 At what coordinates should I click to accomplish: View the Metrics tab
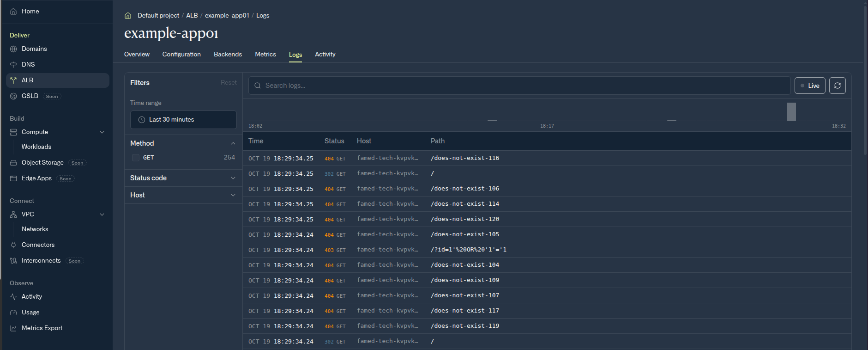tap(265, 55)
